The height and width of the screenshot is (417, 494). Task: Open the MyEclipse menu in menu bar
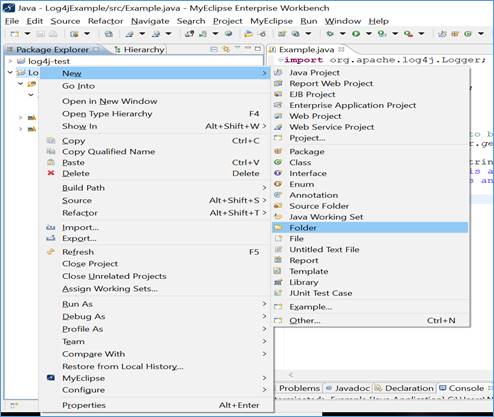271,21
